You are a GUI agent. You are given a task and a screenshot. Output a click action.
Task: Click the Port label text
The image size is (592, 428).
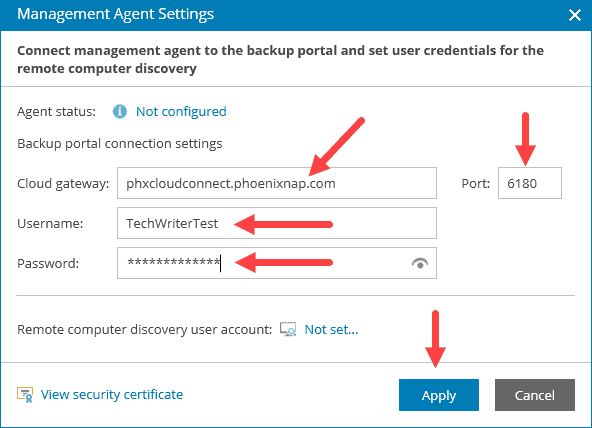(x=476, y=183)
